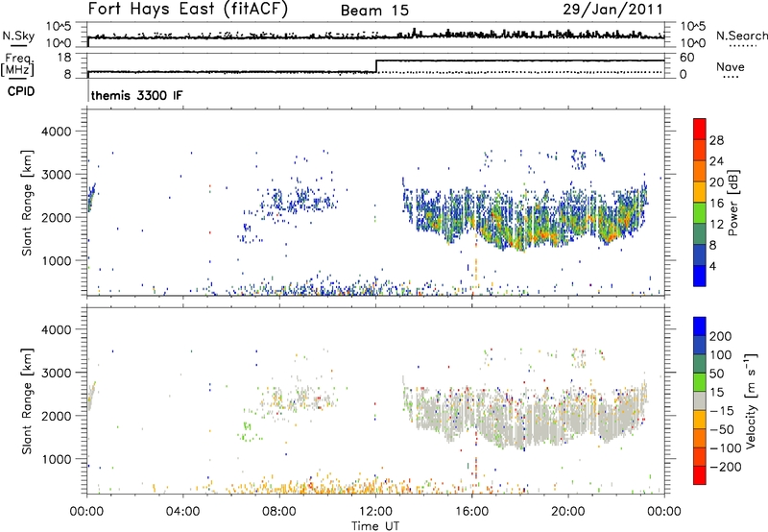Click the '16:00' time tick label
This screenshot has height=532, width=768.
(471, 512)
